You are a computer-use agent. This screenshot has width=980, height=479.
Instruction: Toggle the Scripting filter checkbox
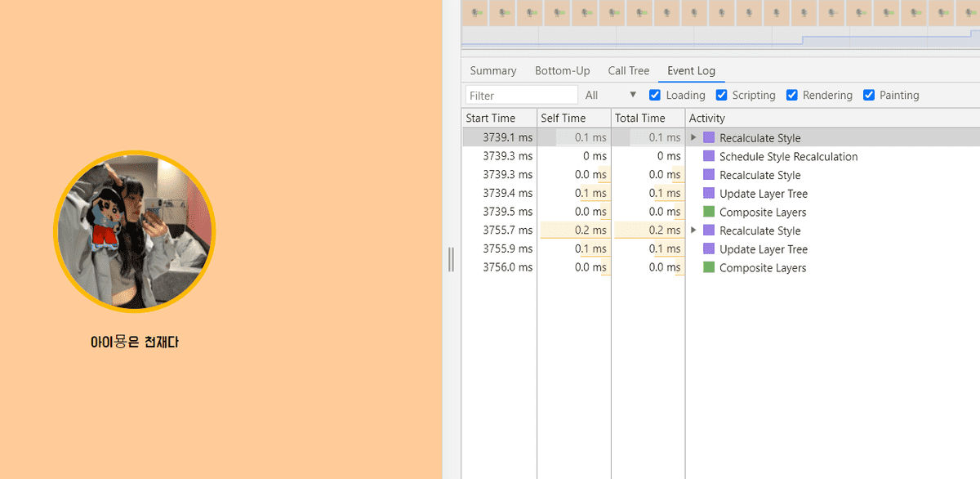coord(721,95)
